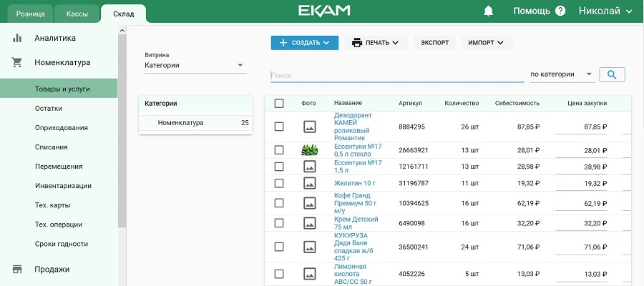This screenshot has width=644, height=286.
Task: Click the help question mark icon
Action: tap(560, 11)
